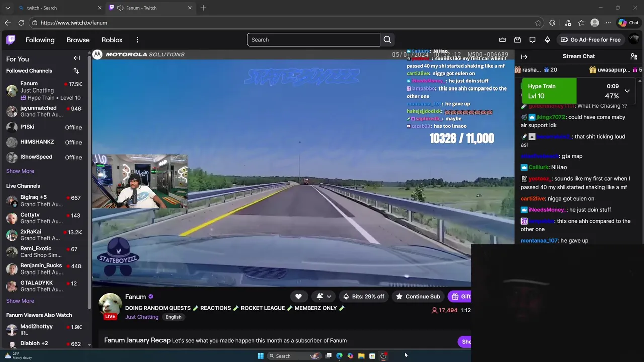
Task: Click the English tag
Action: pos(173,317)
